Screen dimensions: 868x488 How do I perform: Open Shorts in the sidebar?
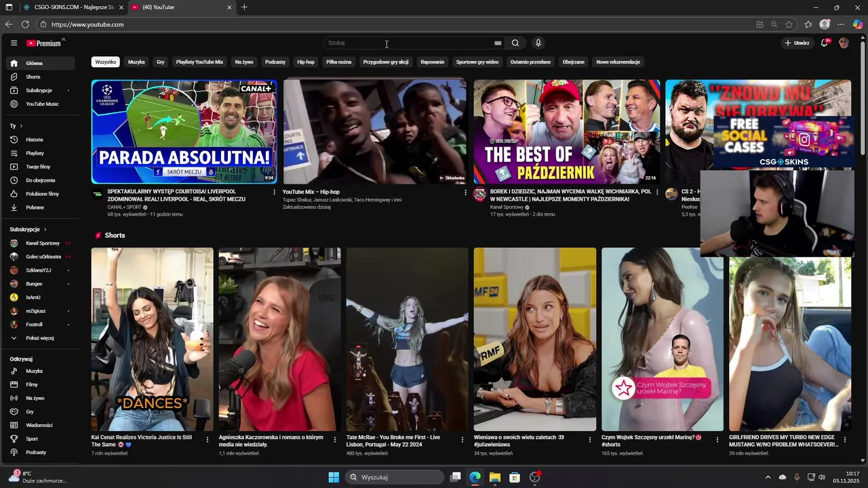tap(41, 77)
